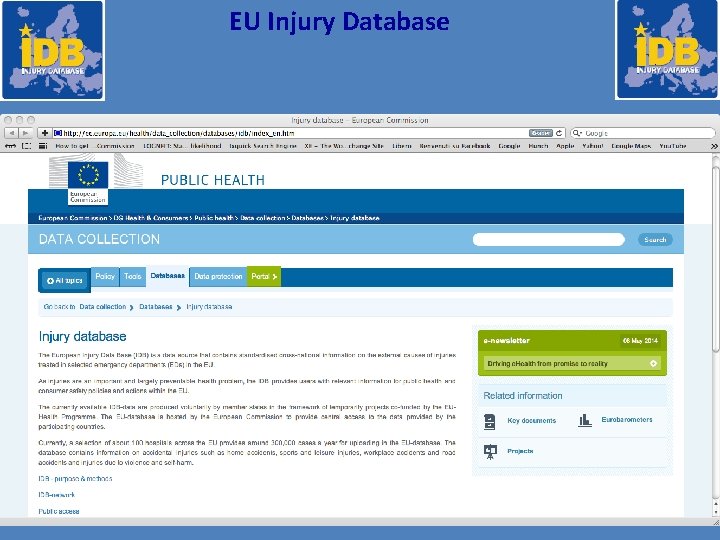
Task: Go forward with the browser forward arrow
Action: pos(26,133)
